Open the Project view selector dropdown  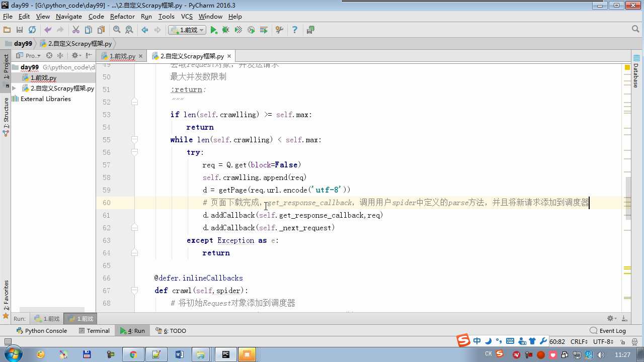click(x=29, y=56)
